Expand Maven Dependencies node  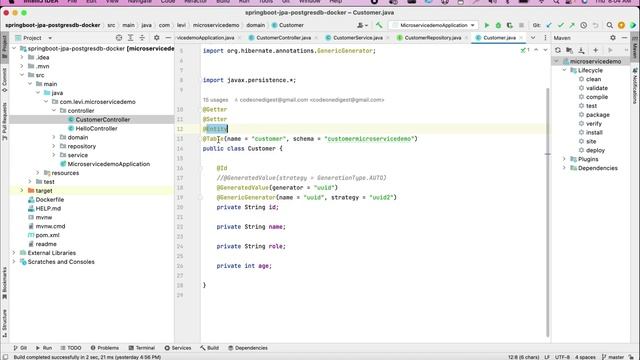(x=564, y=168)
